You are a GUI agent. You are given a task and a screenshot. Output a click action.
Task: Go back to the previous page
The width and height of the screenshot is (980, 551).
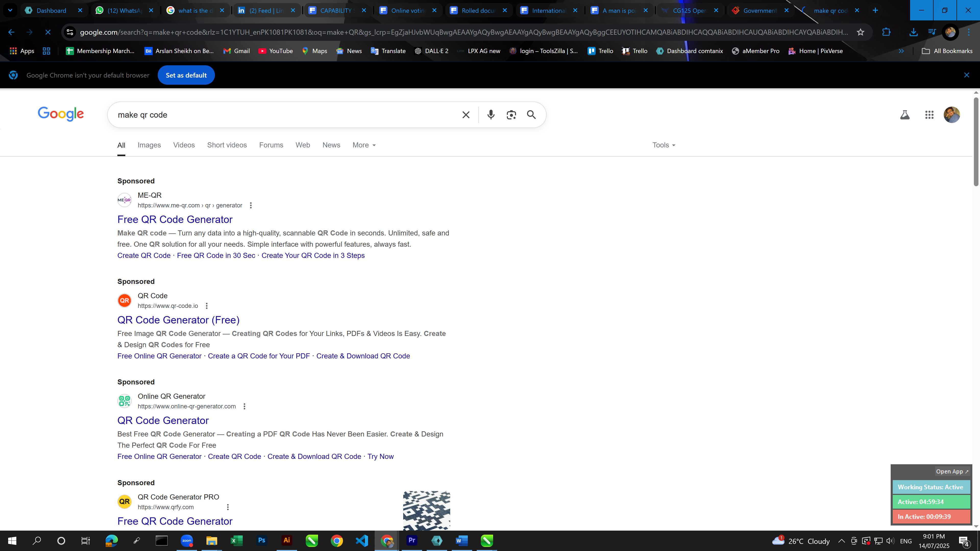[x=11, y=32]
